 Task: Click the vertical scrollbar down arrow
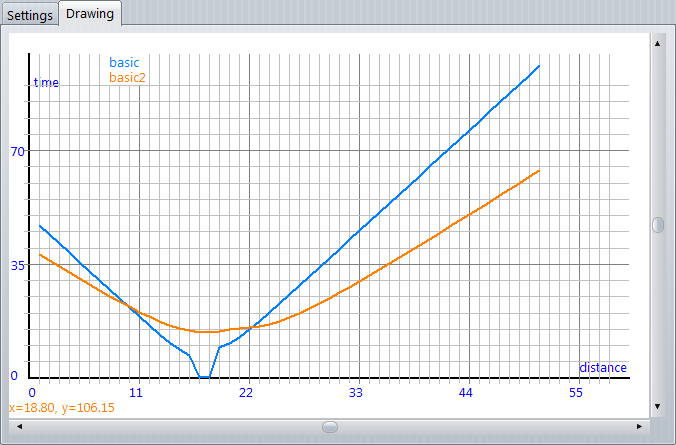point(657,406)
